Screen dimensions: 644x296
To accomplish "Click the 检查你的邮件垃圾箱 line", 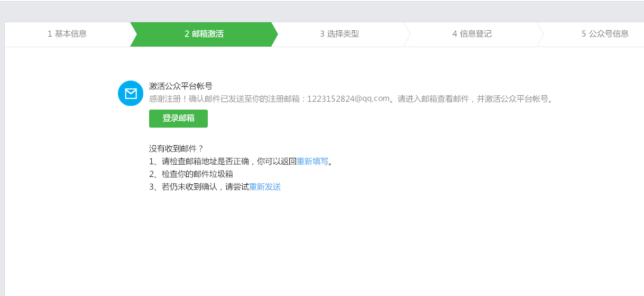I will (191, 174).
